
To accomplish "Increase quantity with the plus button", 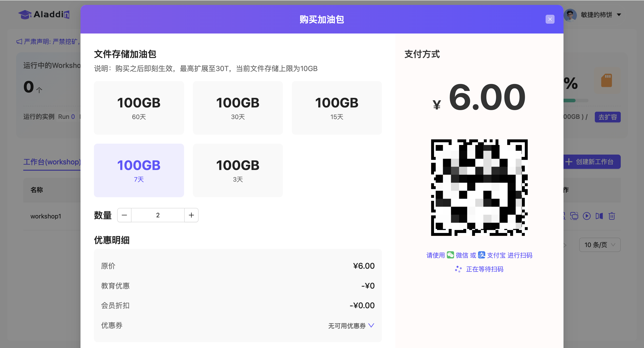I will 191,215.
